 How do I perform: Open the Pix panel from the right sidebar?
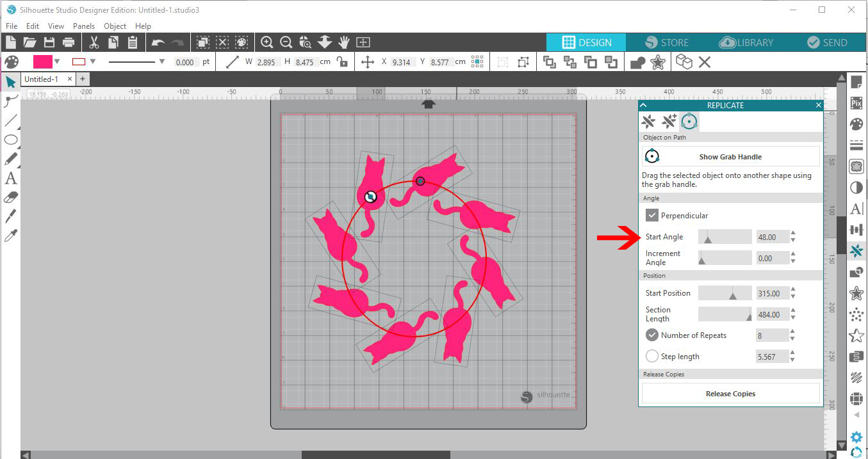(856, 102)
